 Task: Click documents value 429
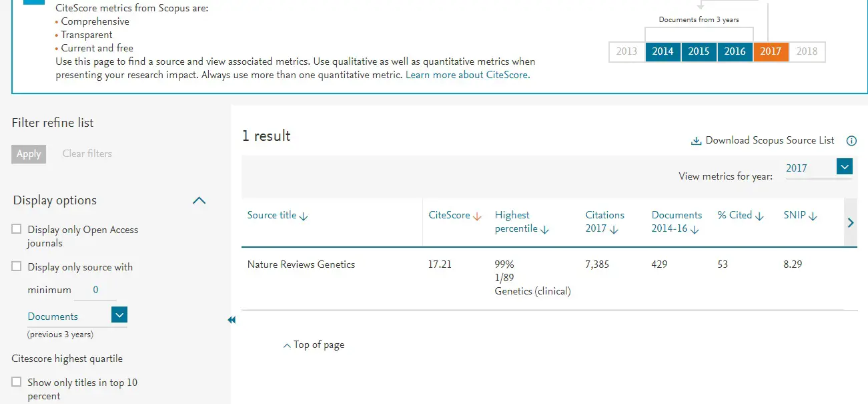(660, 264)
